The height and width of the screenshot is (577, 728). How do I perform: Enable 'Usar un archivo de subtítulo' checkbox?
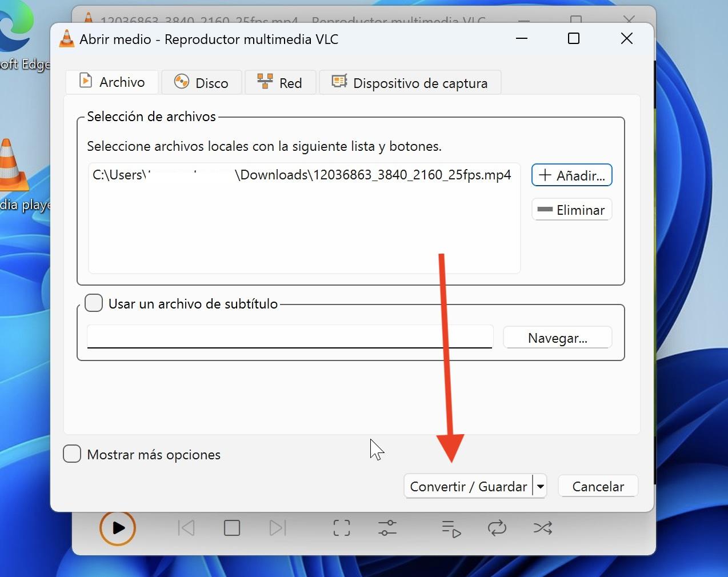(x=94, y=303)
